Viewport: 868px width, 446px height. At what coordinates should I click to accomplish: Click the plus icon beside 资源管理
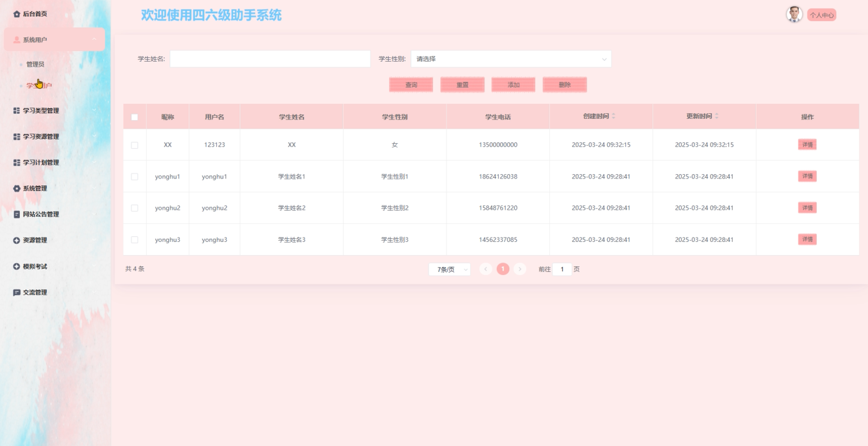[17, 240]
